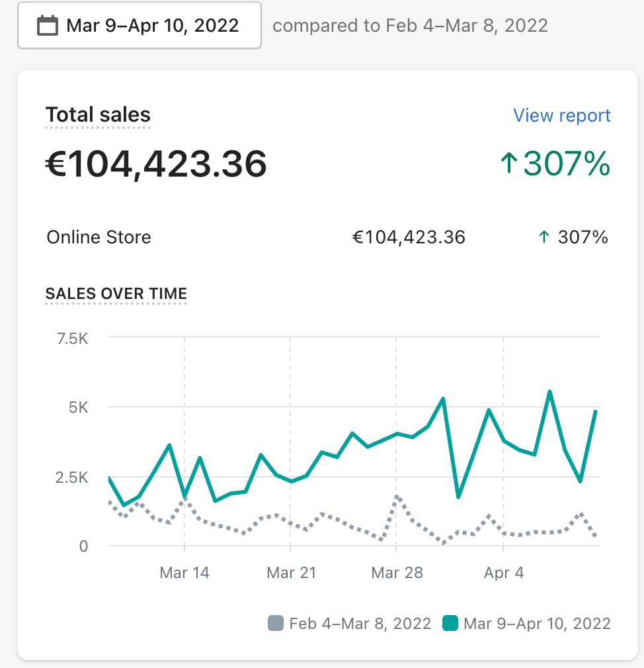
Task: Click the 7.5K y-axis label
Action: click(73, 339)
